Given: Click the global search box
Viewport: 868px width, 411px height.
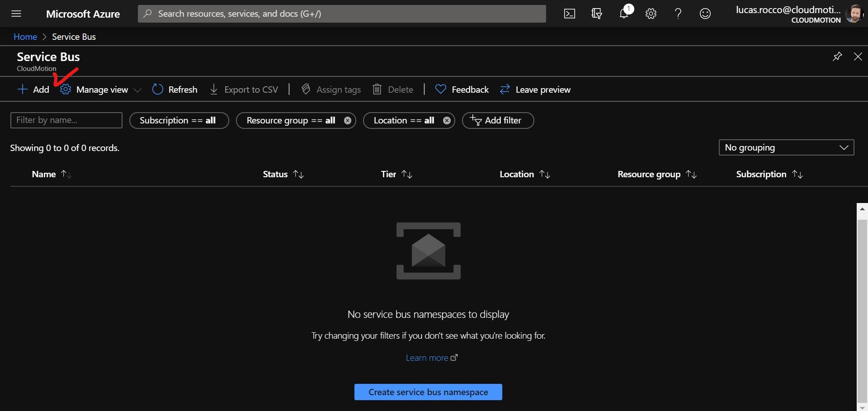Looking at the screenshot, I should tap(342, 14).
